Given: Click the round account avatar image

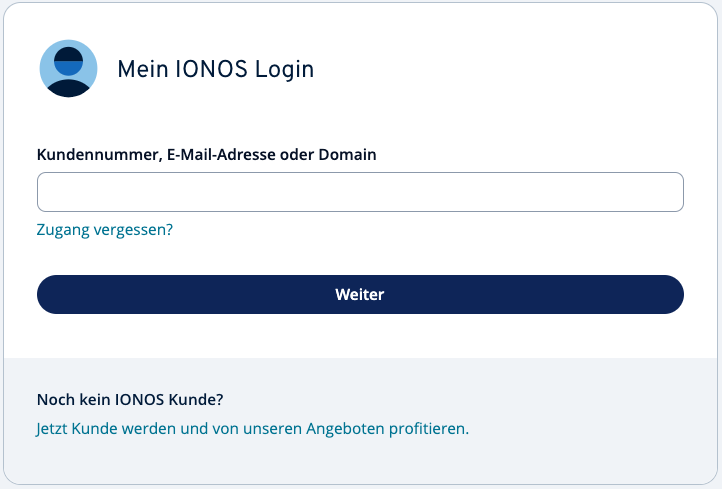Looking at the screenshot, I should [x=68, y=69].
